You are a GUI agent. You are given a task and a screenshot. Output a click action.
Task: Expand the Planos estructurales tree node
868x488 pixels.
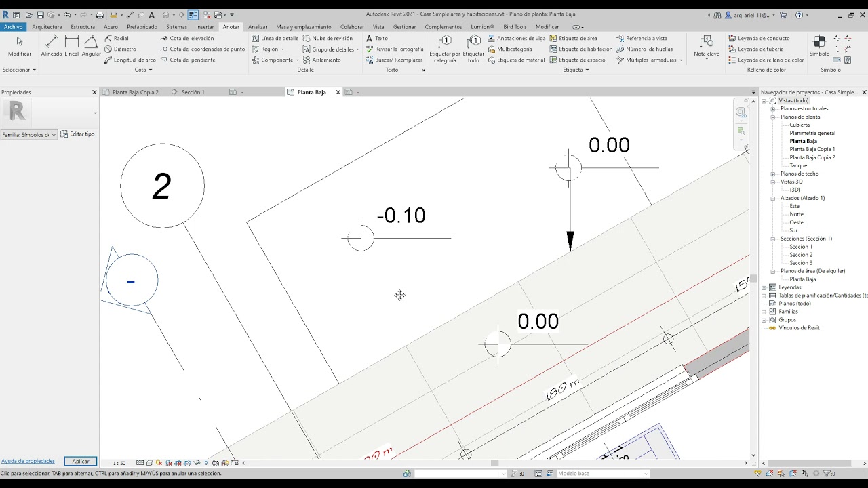coord(772,109)
